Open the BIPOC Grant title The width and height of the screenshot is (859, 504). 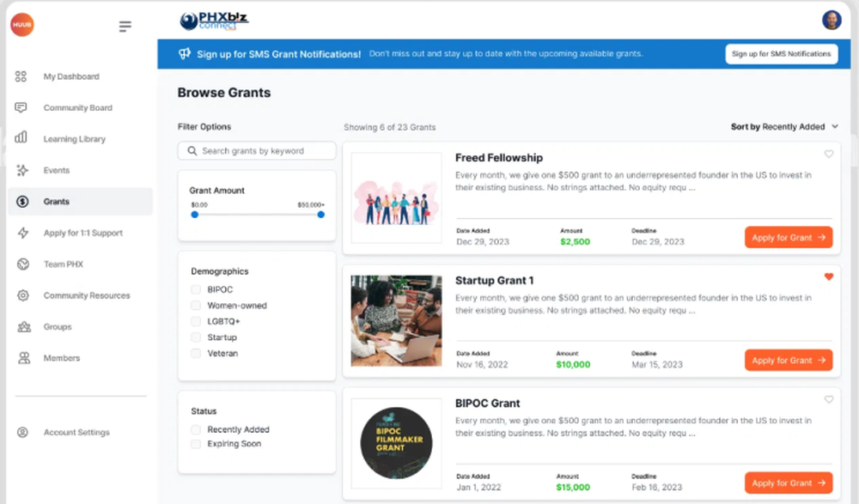(488, 404)
